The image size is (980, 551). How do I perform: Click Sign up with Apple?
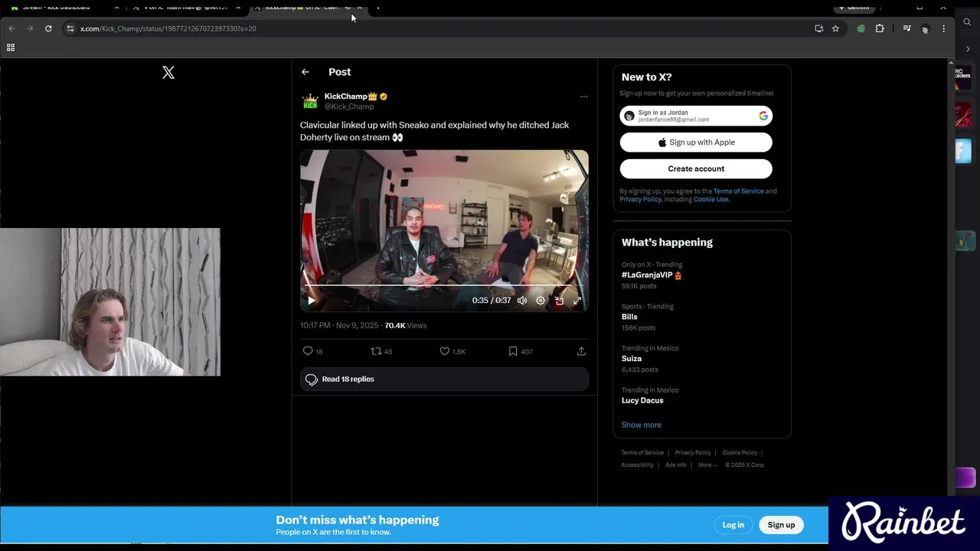pos(696,142)
